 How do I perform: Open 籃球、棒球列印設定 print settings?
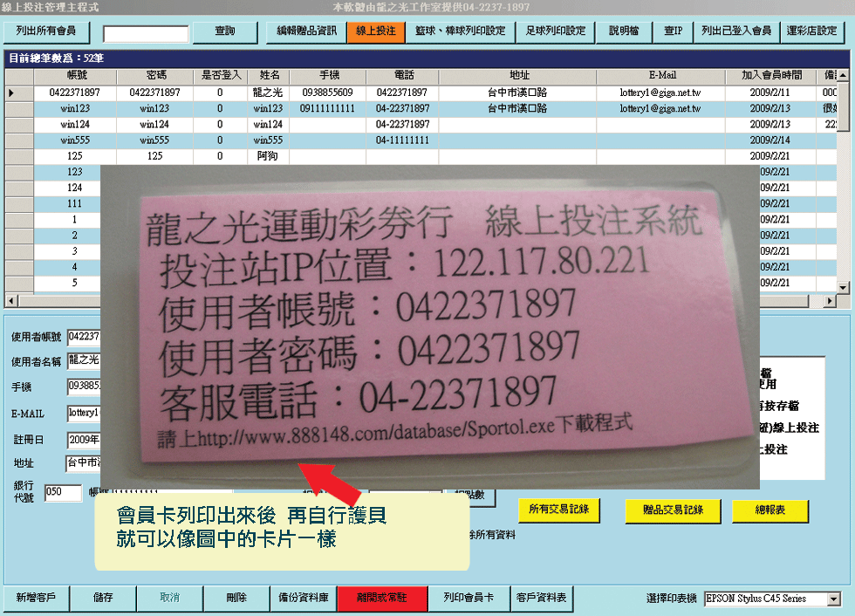[x=461, y=31]
